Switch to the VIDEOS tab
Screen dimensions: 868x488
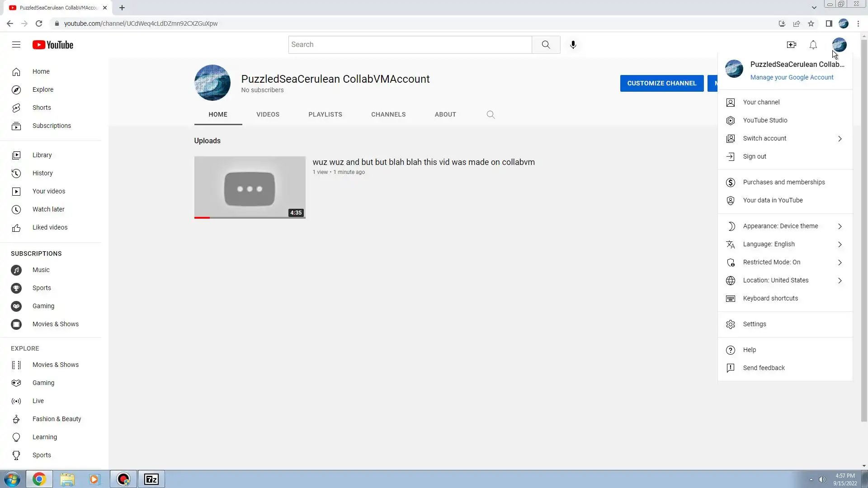[x=268, y=115]
